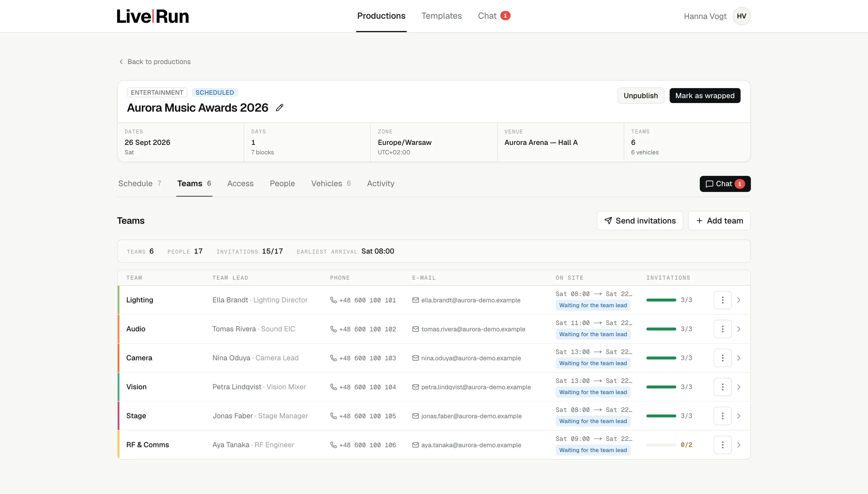This screenshot has height=494, width=868.
Task: Click Send invitations
Action: pos(640,221)
